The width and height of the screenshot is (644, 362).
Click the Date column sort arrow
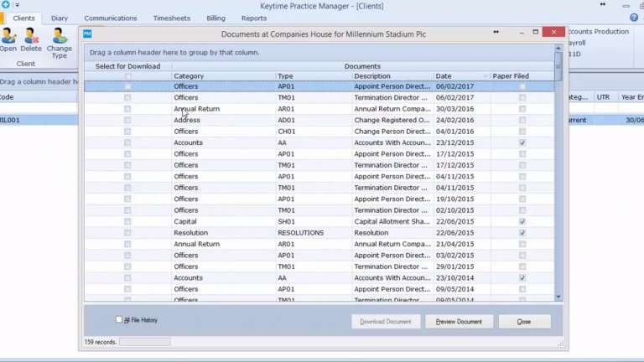486,76
